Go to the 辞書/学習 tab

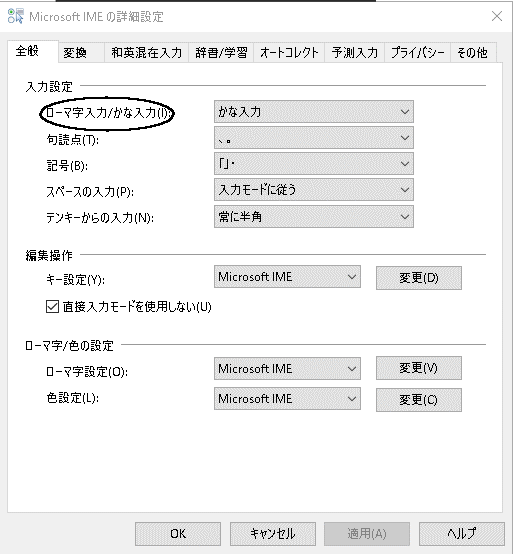(x=221, y=53)
